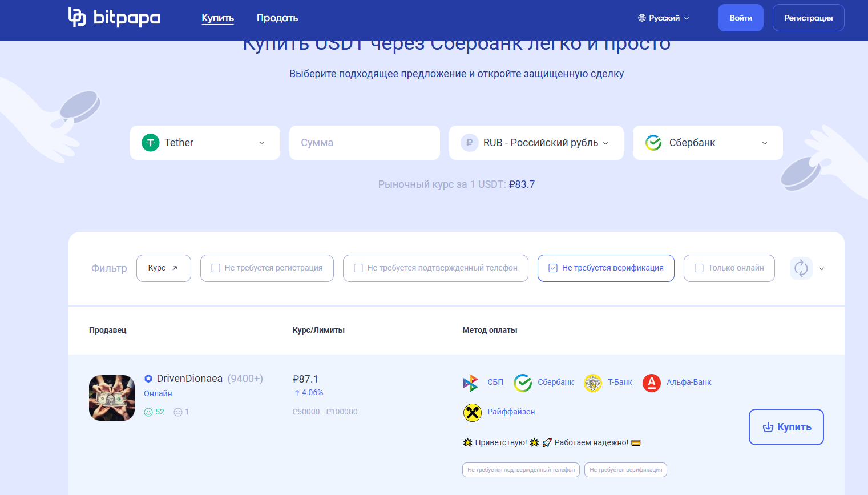Click the Т-Банк payment method link
The width and height of the screenshot is (868, 495).
[620, 383]
